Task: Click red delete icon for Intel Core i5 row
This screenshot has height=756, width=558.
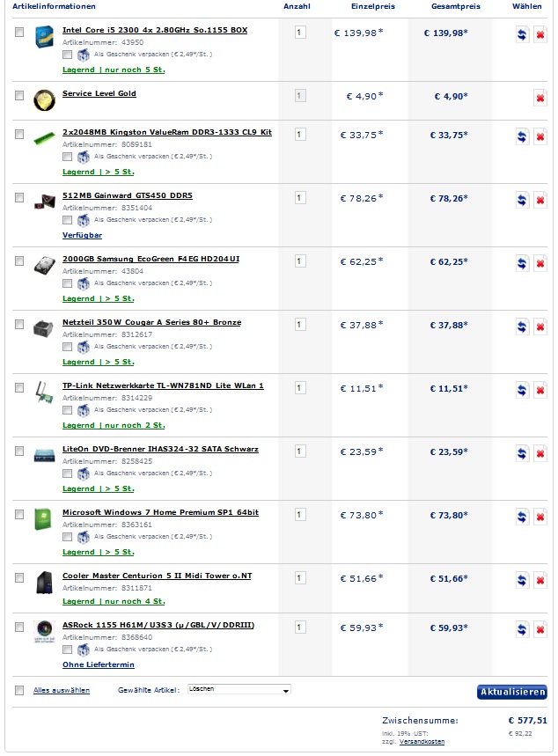Action: (x=540, y=35)
